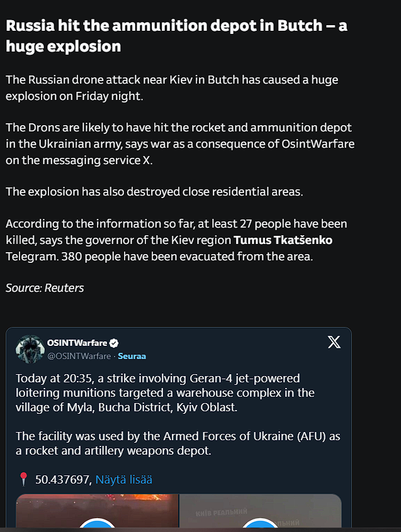Follow OSINTWarfare via the Seuraa link
The height and width of the screenshot is (532, 401).
(132, 356)
